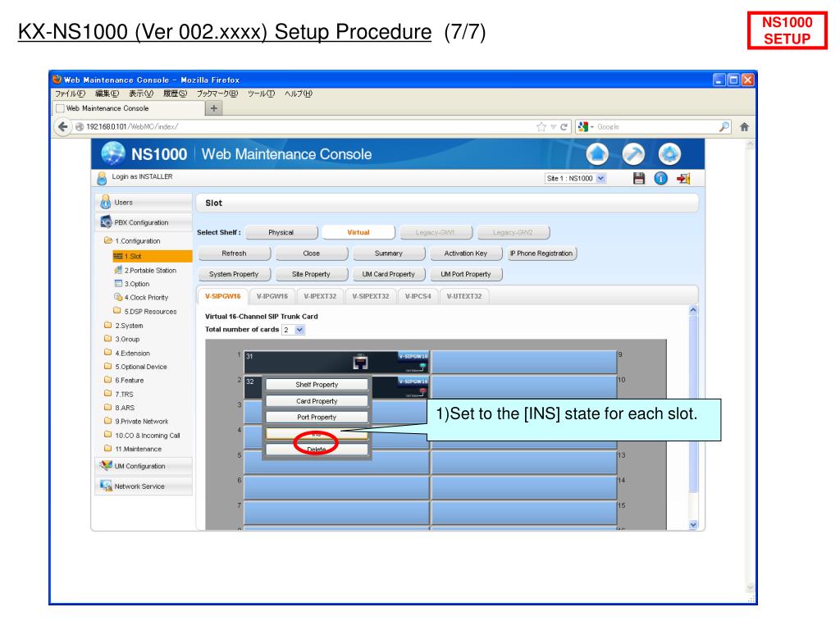This screenshot has height=630, width=840.
Task: Open Total number of cards dropdown
Action: (294, 330)
